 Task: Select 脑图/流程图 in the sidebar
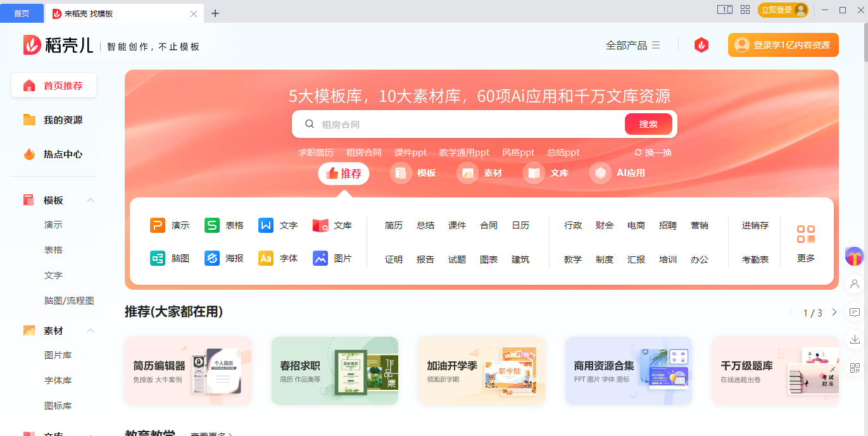coord(69,301)
